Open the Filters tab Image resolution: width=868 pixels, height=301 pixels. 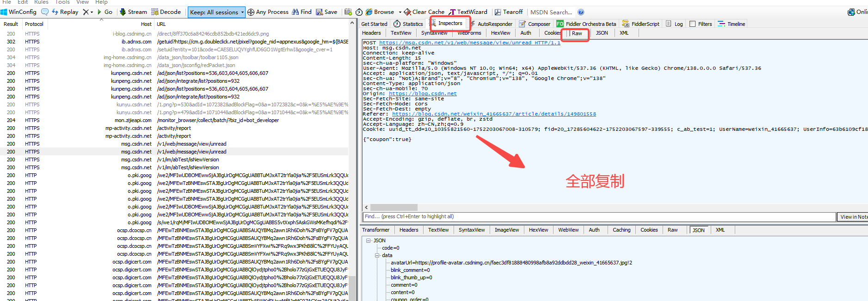click(701, 24)
